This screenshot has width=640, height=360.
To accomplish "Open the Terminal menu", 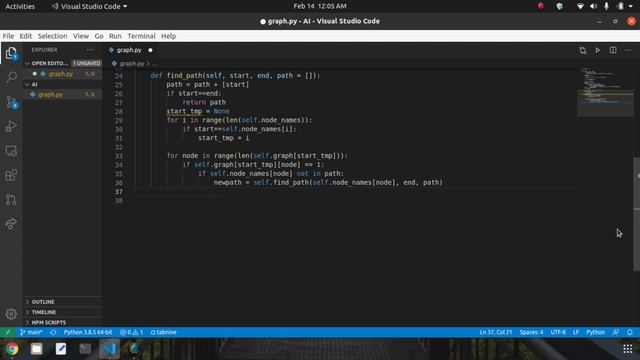I will coord(141,36).
